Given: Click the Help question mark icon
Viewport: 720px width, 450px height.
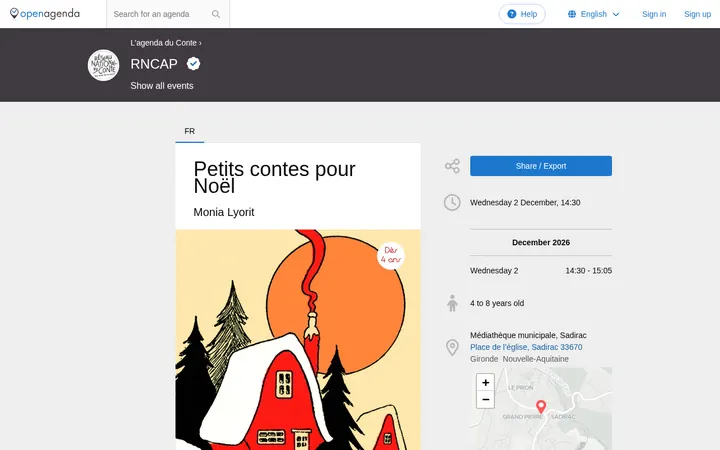Looking at the screenshot, I should (512, 14).
